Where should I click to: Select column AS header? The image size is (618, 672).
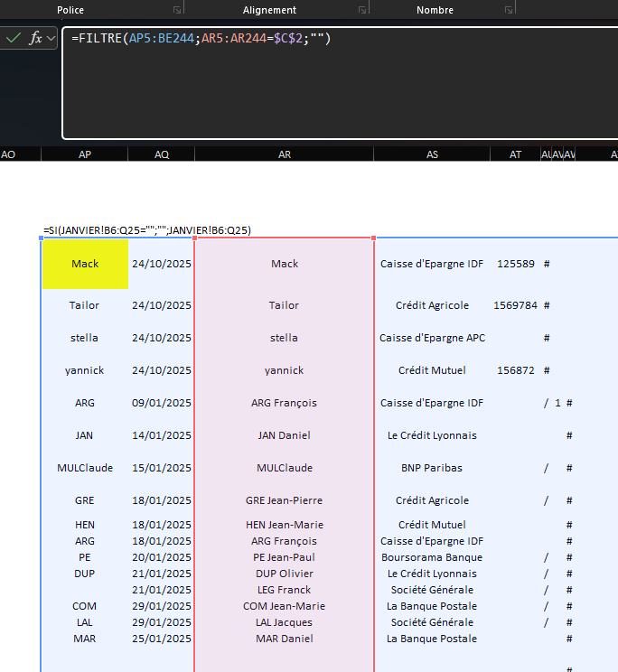[432, 154]
